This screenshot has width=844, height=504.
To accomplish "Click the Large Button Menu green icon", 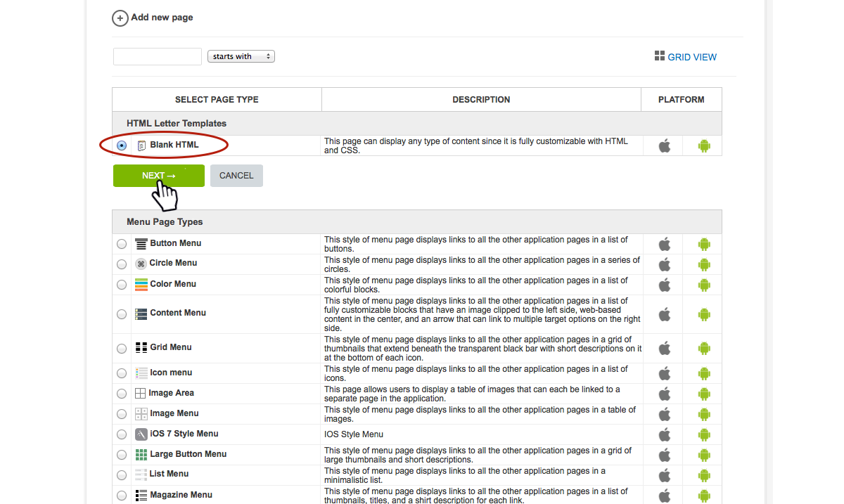I will [141, 455].
